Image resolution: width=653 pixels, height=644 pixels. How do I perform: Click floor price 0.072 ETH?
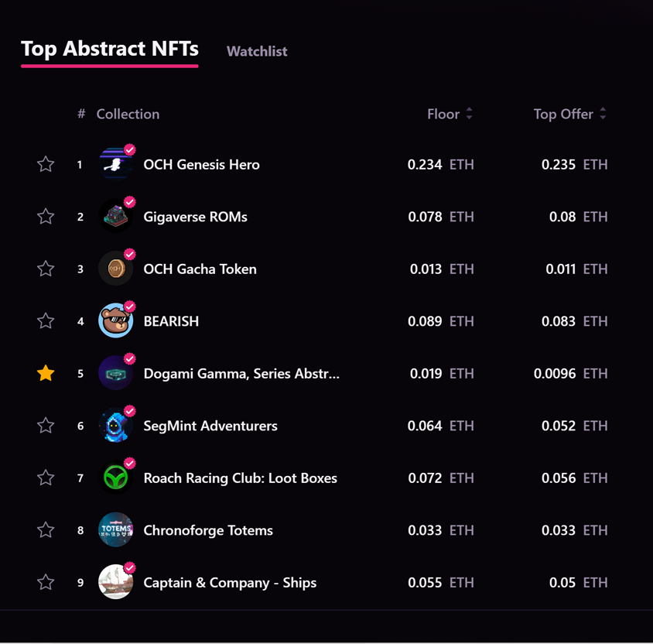pos(440,478)
